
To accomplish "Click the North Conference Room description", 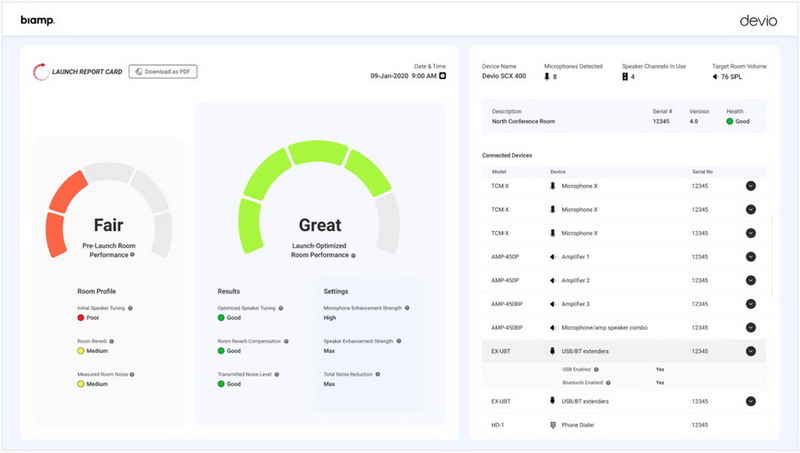I will tap(523, 121).
